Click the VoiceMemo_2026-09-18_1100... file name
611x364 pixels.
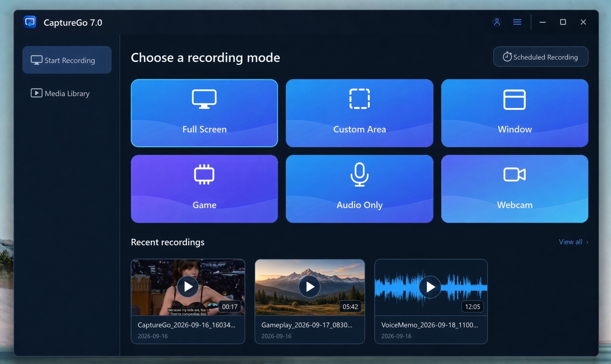[x=430, y=325]
